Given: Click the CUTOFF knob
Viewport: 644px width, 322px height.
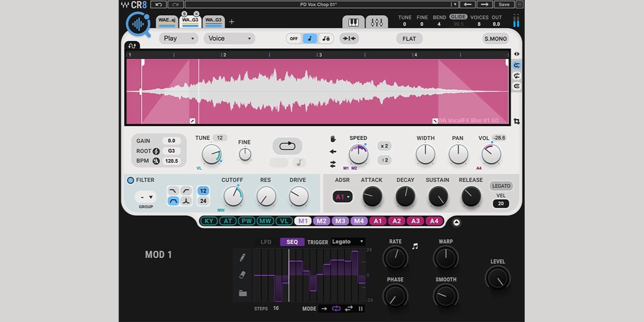Looking at the screenshot, I should coord(233,196).
